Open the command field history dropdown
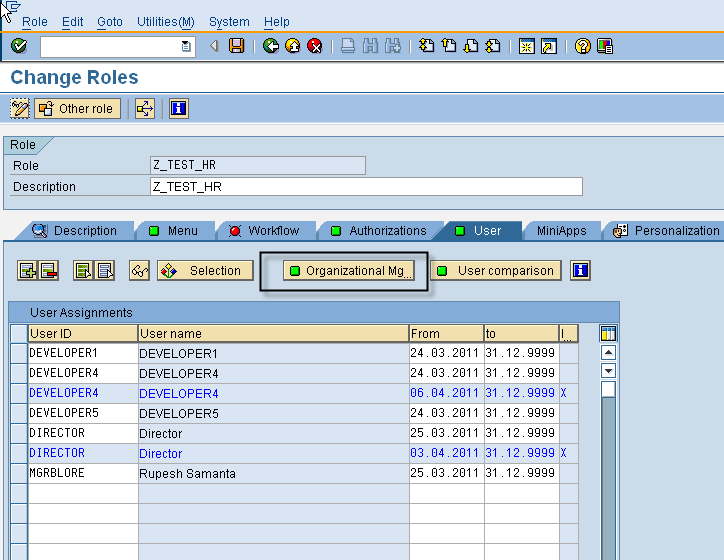Image resolution: width=724 pixels, height=560 pixels. click(186, 46)
